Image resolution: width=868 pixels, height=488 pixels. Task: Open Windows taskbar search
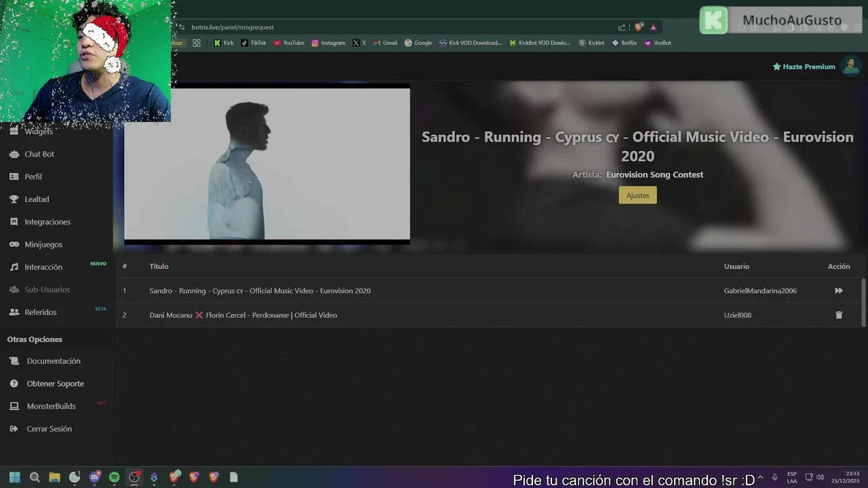[x=35, y=477]
